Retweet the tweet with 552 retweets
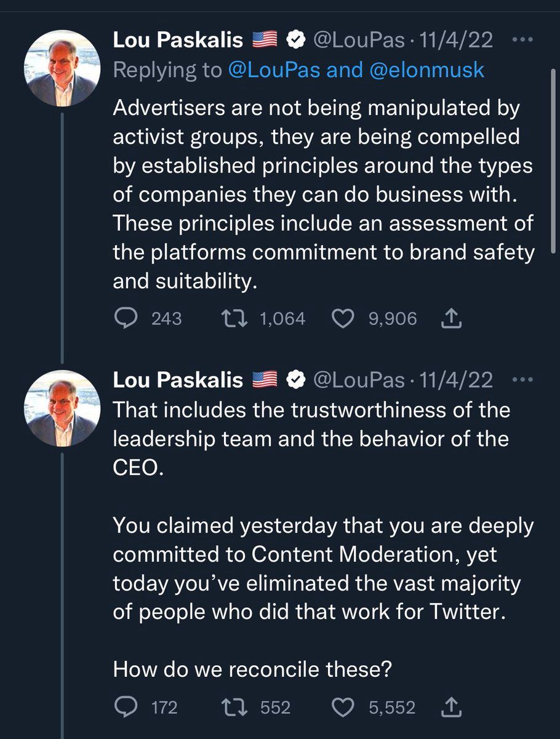Screen dimensions: 560x739 [x=233, y=708]
